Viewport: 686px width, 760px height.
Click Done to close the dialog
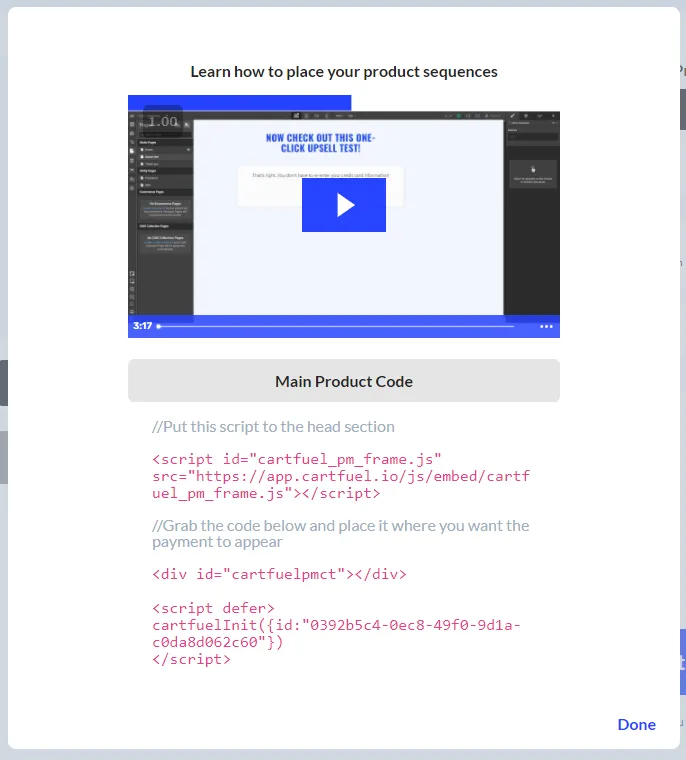637,724
